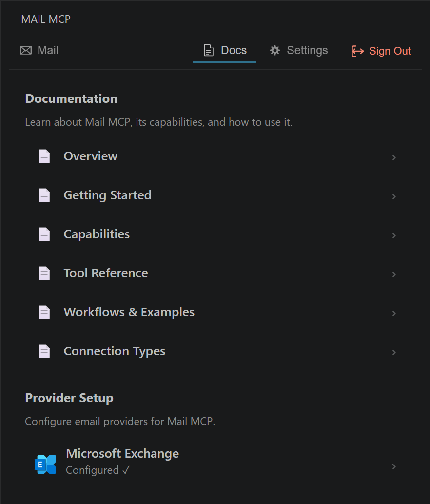The width and height of the screenshot is (430, 504).
Task: Switch to the Settings tab
Action: click(298, 50)
